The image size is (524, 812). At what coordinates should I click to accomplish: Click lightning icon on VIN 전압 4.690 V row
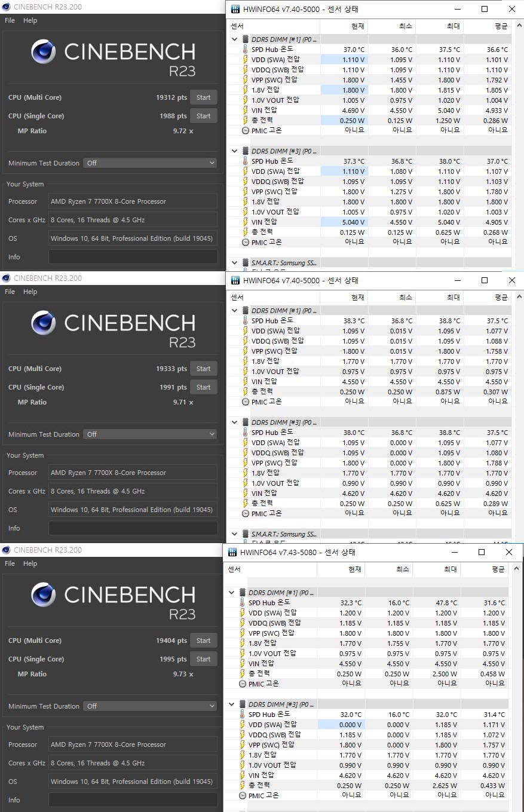(x=245, y=111)
